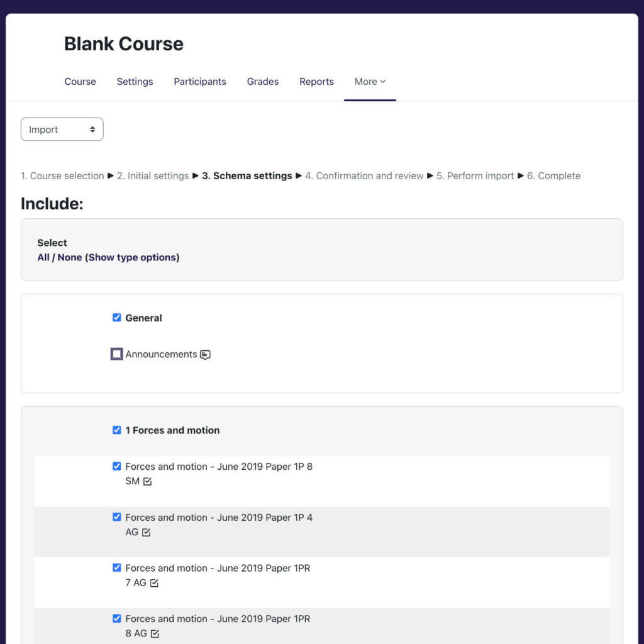Click the quiz icon beside Paper 1P 8 SM
The height and width of the screenshot is (644, 644).
(147, 481)
